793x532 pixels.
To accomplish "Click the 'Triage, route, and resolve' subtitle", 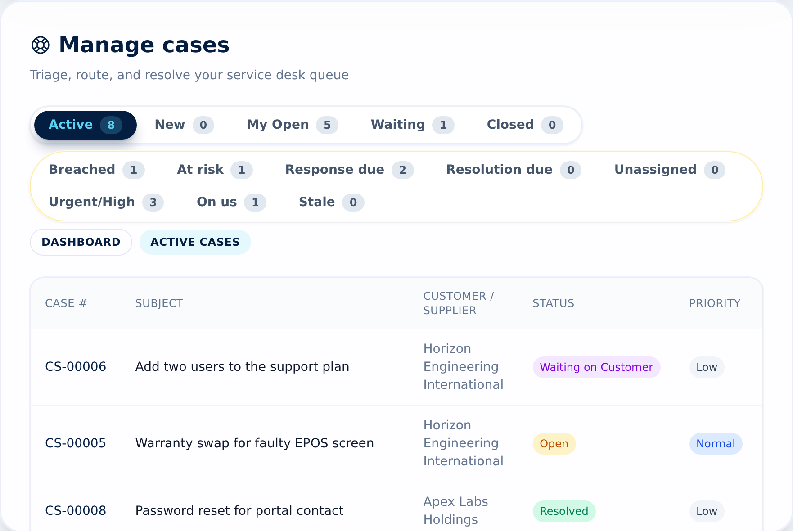I will [x=189, y=75].
